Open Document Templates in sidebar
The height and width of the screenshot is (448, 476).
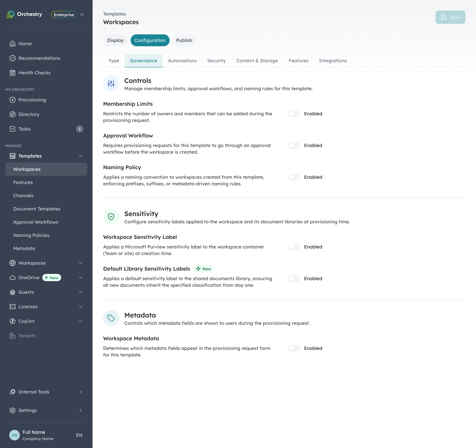click(x=46, y=209)
